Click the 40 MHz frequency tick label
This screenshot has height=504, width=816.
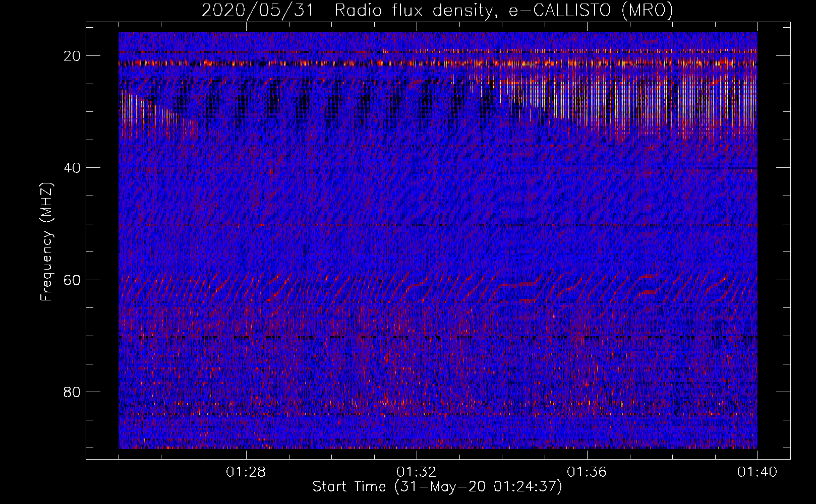point(73,168)
